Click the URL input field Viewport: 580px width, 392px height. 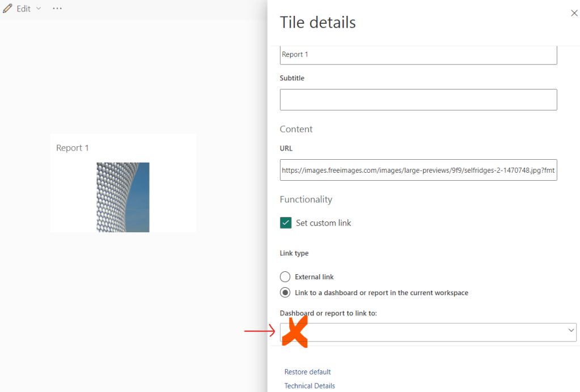(x=418, y=170)
